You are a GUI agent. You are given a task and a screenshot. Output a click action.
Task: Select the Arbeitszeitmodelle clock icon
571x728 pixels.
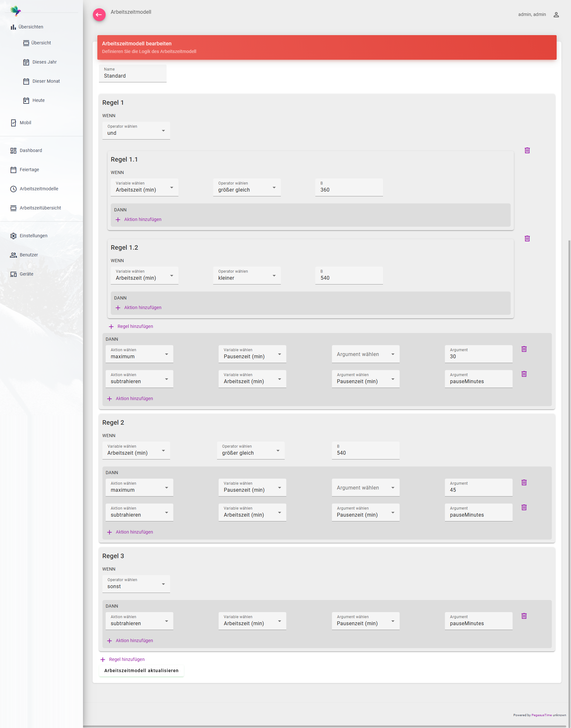[13, 189]
